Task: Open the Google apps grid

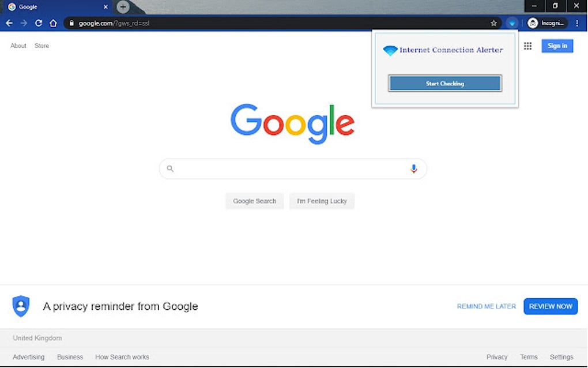Action: point(527,46)
